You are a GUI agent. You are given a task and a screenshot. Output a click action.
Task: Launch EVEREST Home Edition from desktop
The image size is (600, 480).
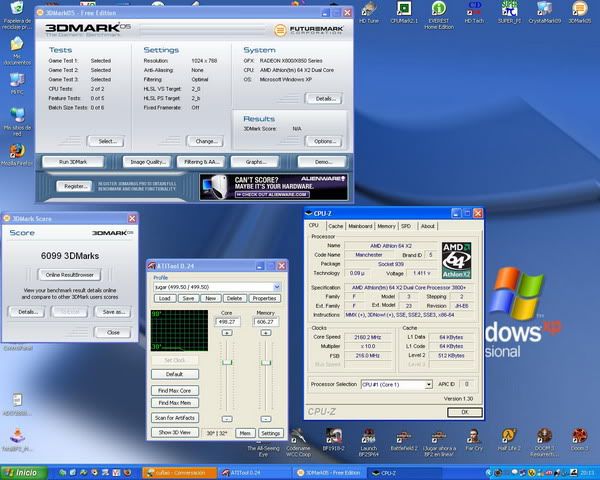coord(438,10)
